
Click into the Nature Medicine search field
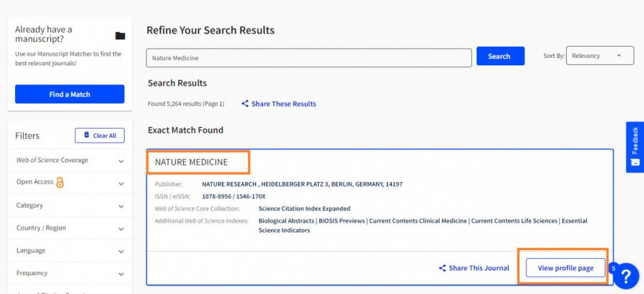pyautogui.click(x=308, y=58)
